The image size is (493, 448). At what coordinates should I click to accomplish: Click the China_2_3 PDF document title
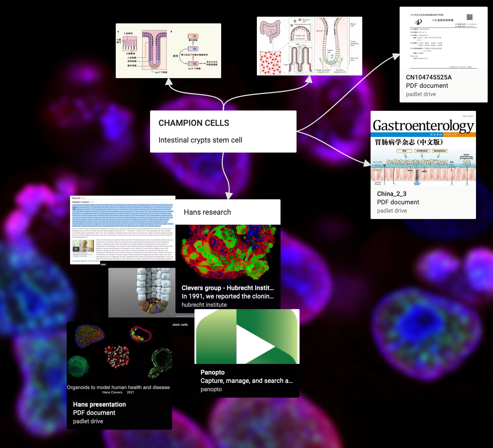point(392,194)
